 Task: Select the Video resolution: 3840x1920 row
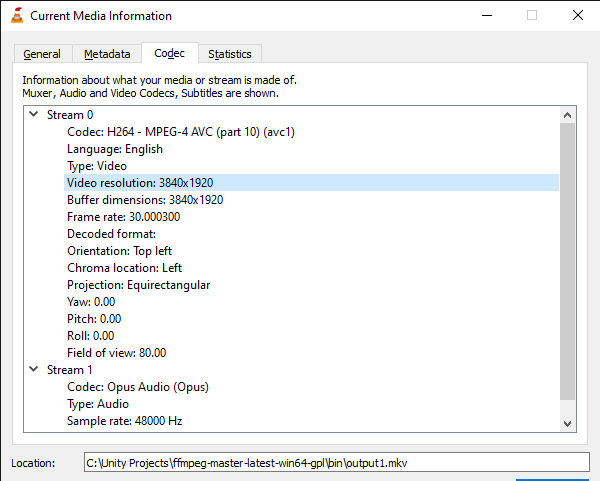tap(311, 183)
